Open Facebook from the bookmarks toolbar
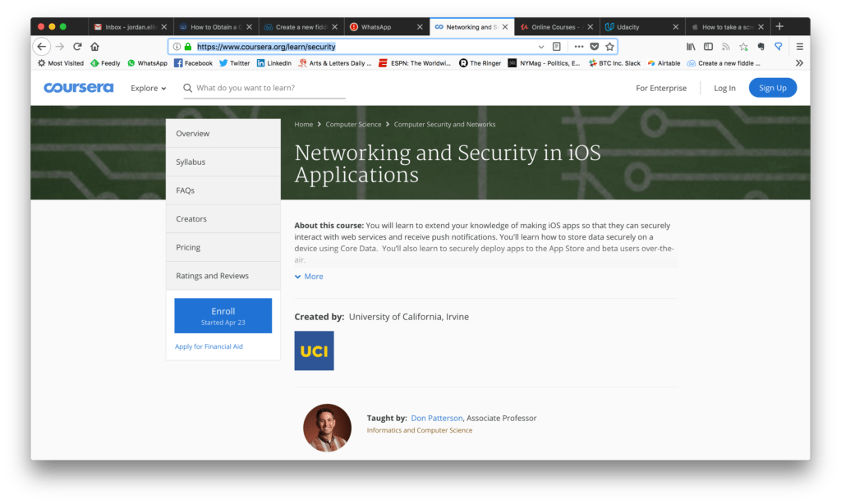Viewport: 841px width, 504px height. tap(193, 63)
